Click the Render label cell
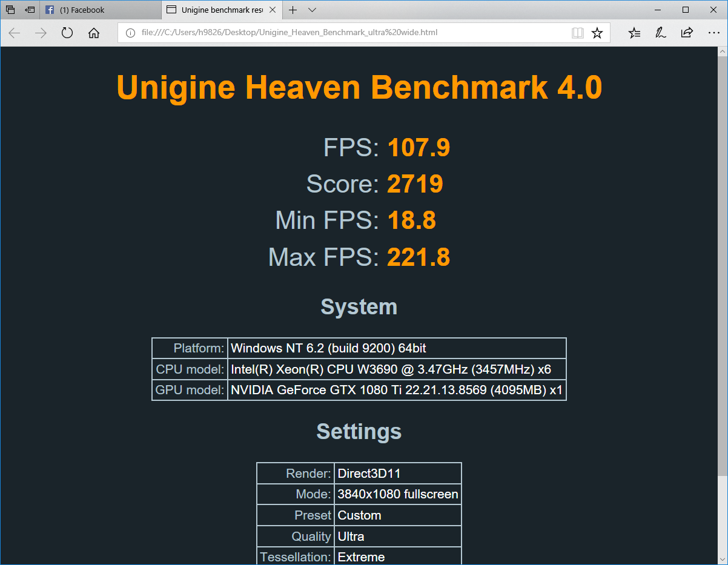 click(x=296, y=474)
